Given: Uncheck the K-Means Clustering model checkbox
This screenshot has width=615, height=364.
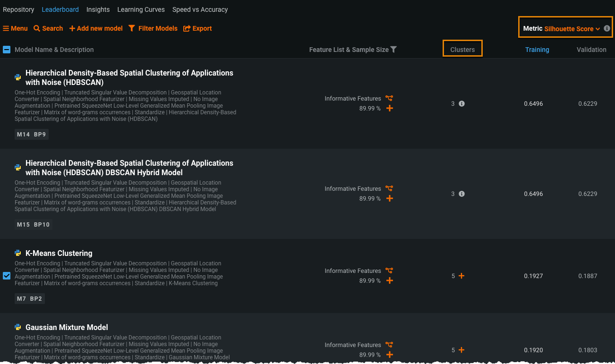Looking at the screenshot, I should tap(7, 276).
